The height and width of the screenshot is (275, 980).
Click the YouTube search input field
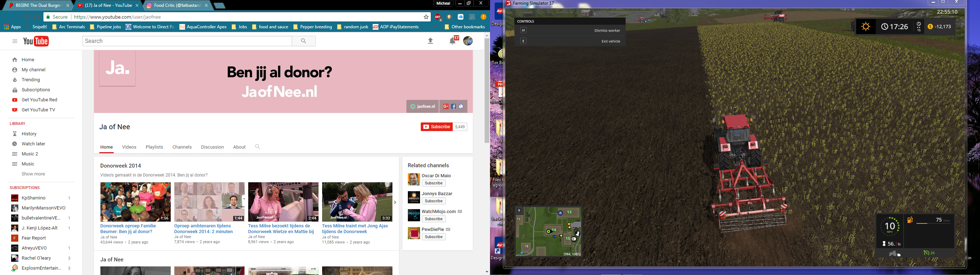[x=187, y=41]
